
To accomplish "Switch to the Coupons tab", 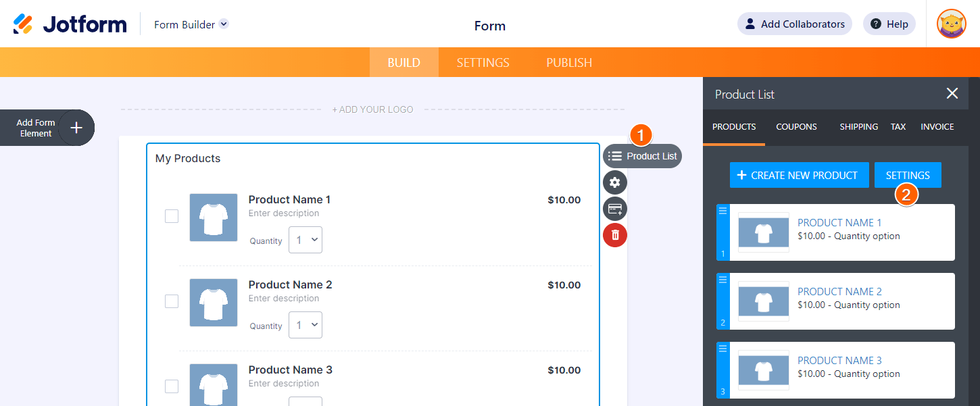I will point(796,127).
